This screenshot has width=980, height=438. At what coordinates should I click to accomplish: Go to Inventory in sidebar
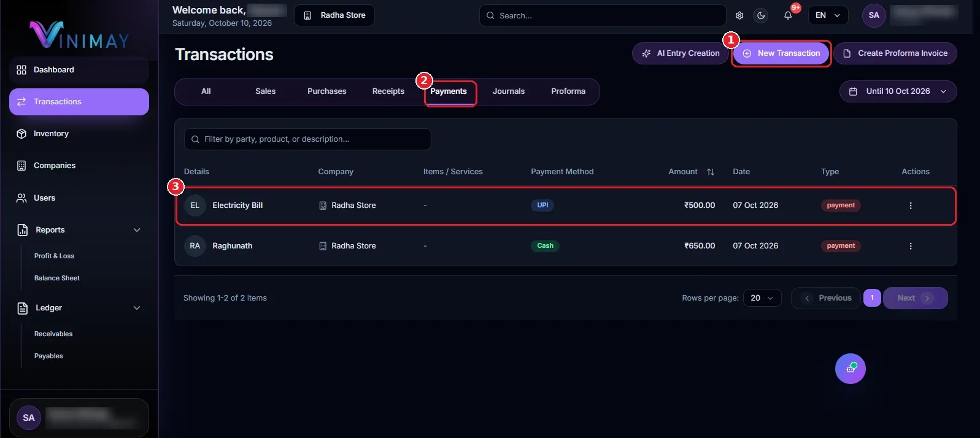tap(79, 134)
